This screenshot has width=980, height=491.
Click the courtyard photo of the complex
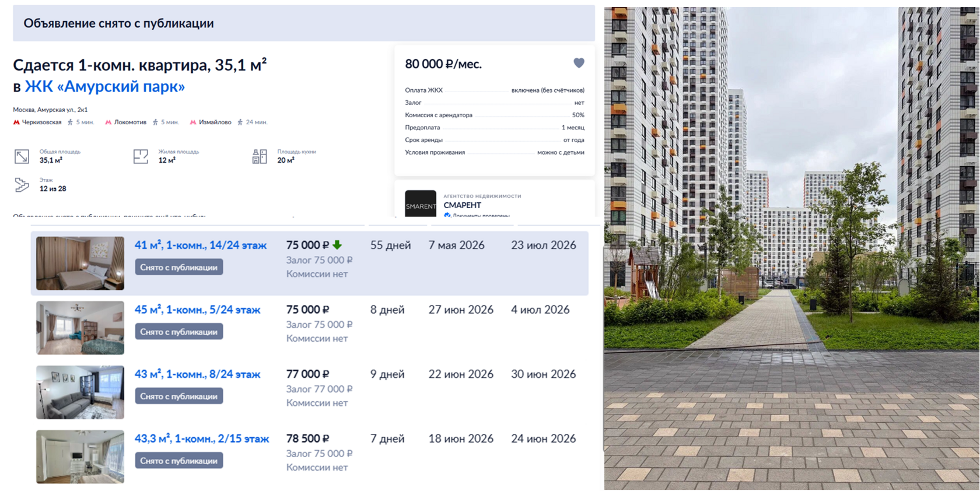pos(792,248)
